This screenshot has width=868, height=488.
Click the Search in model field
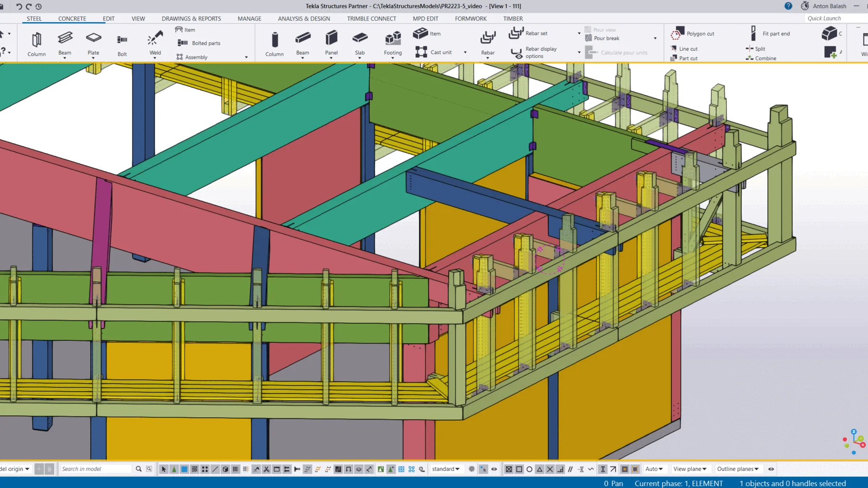tap(95, 469)
